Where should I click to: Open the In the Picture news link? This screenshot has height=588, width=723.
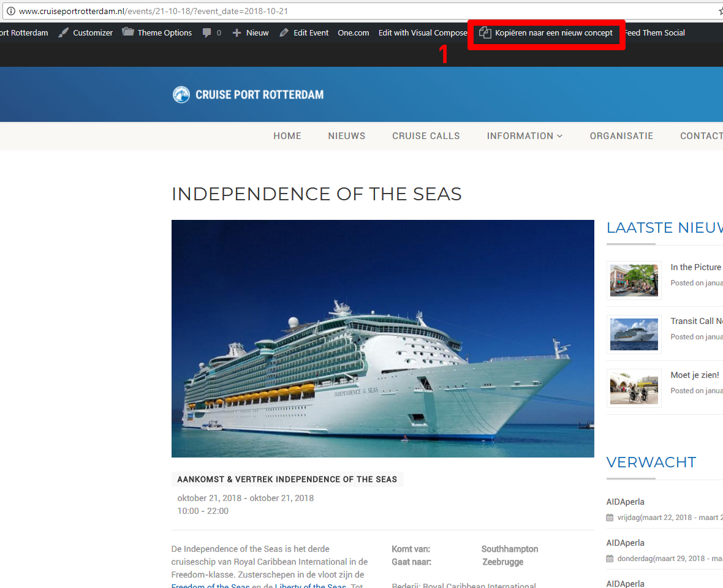coord(696,267)
